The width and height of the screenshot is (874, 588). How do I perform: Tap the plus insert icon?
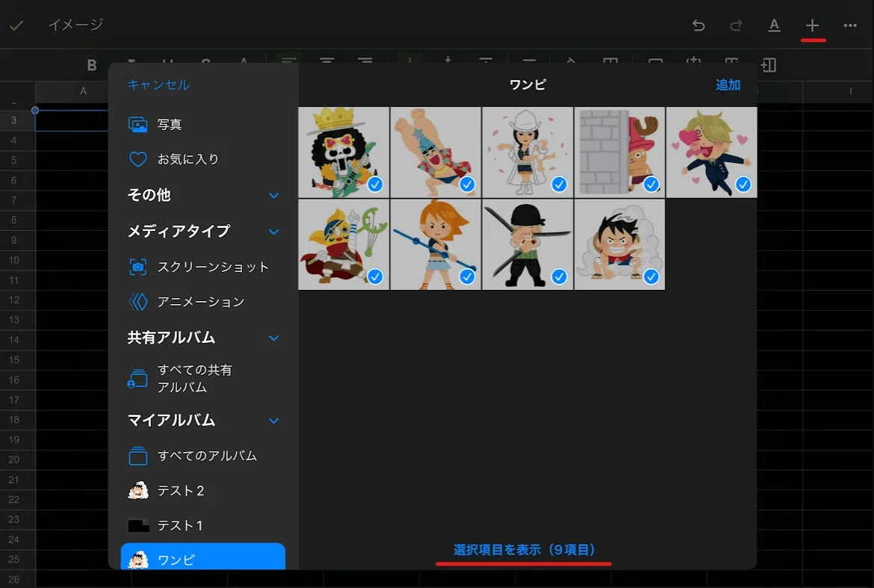[x=812, y=25]
